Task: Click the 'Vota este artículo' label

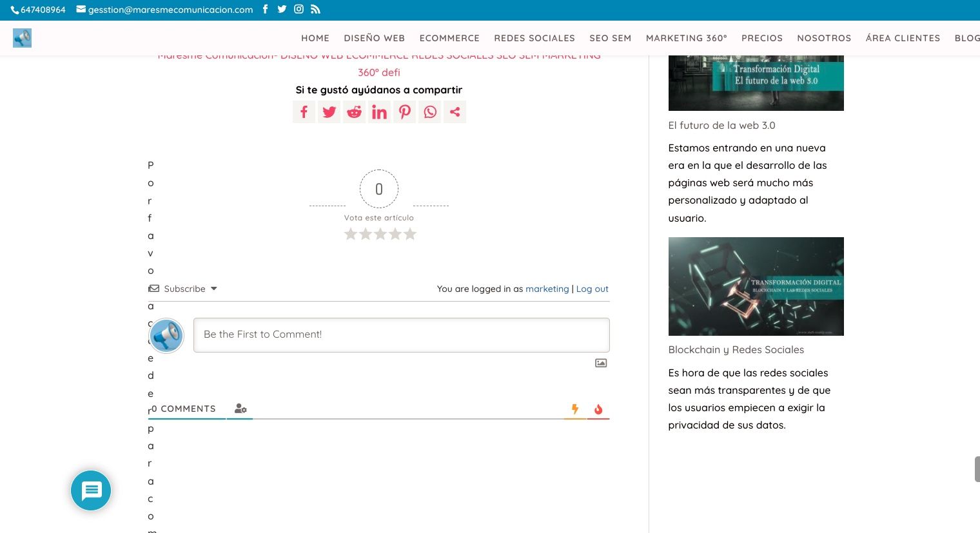Action: (x=379, y=218)
